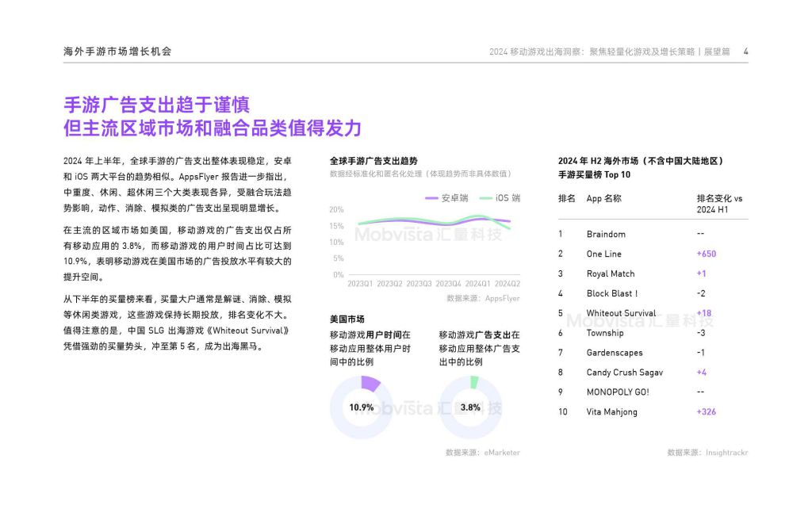Image resolution: width=812 pixels, height=520 pixels.
Task: Click the +326 rank change value
Action: pos(707,411)
